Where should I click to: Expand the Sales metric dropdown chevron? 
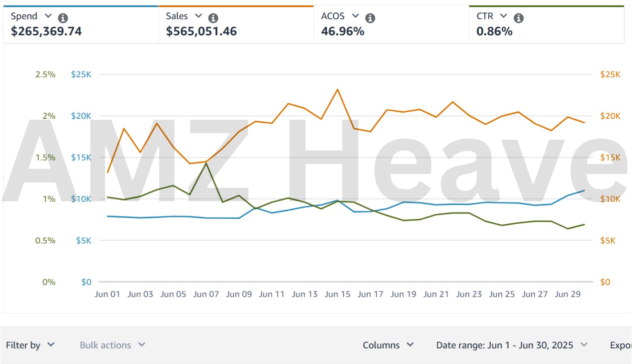pos(198,16)
